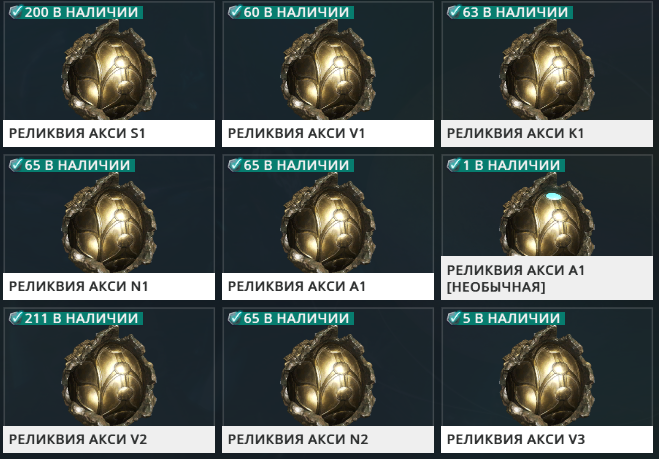Select the РЕЛИКВИЯ АКСИ N2 label
Image resolution: width=659 pixels, height=459 pixels.
(298, 439)
